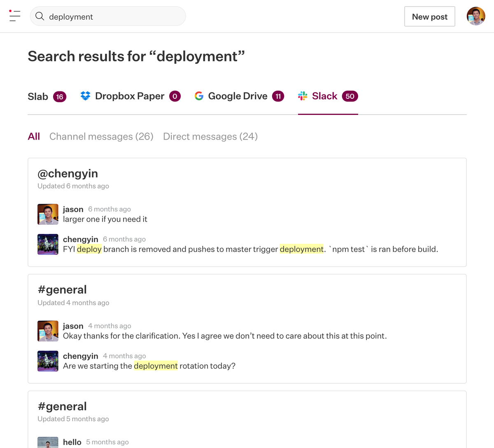The width and height of the screenshot is (494, 448).
Task: Click hello's avatar in the last result
Action: (x=48, y=442)
